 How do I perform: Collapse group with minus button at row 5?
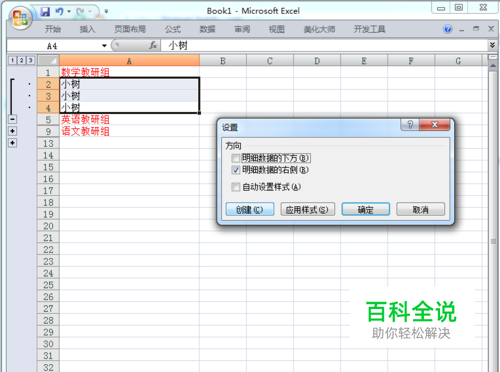coord(12,119)
